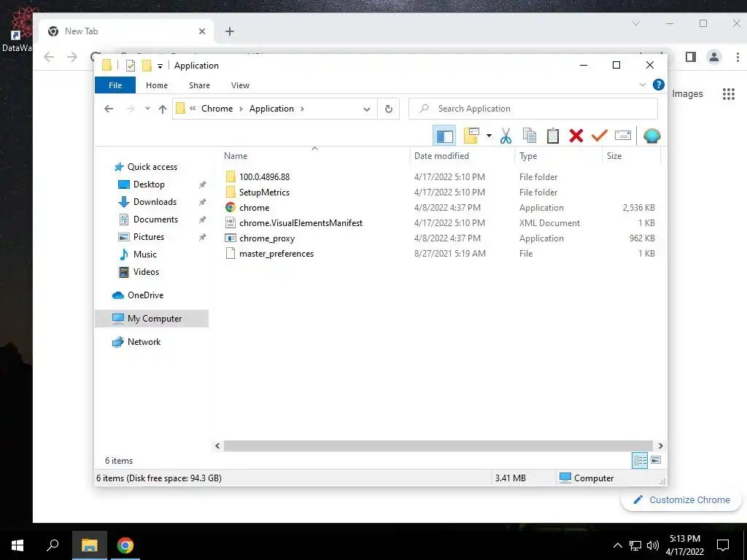The image size is (747, 560).
Task: Click the horizontal scrollbar in file list
Action: coord(438,446)
